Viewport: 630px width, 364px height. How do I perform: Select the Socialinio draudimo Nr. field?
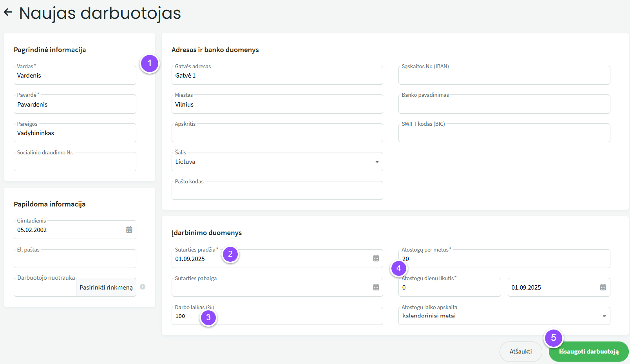74,162
